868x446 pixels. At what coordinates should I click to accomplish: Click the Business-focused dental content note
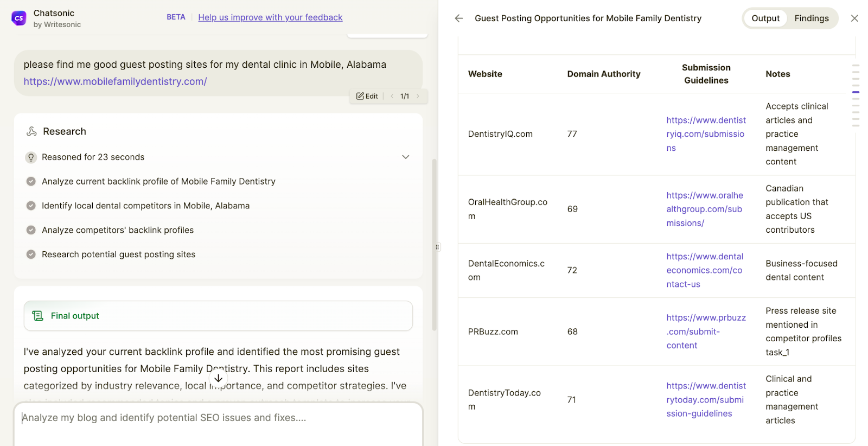click(x=801, y=270)
